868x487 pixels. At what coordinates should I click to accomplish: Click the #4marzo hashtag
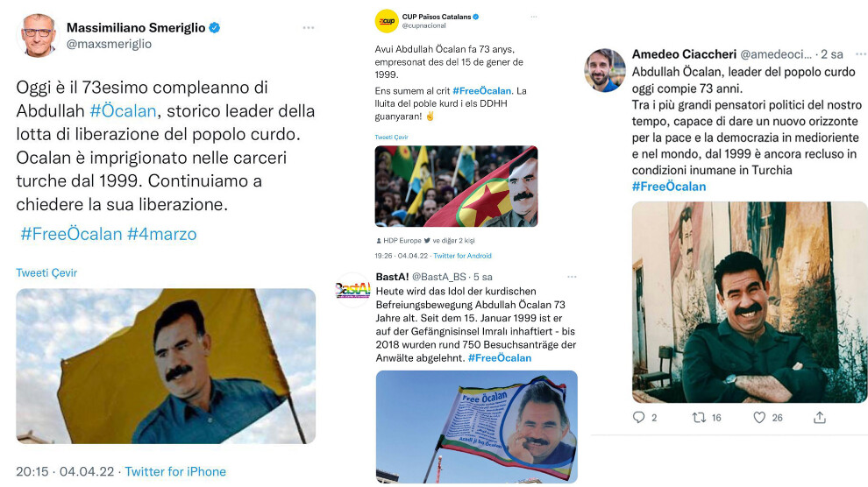161,234
